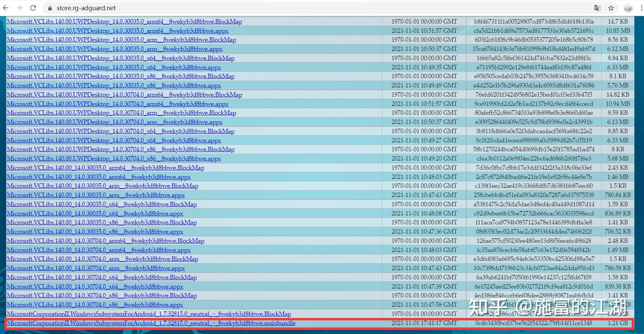Download VCLibs.140.00.UWPDesktop 14.0.30035.0 x86 appx
This screenshot has width=644, height=334.
click(114, 85)
